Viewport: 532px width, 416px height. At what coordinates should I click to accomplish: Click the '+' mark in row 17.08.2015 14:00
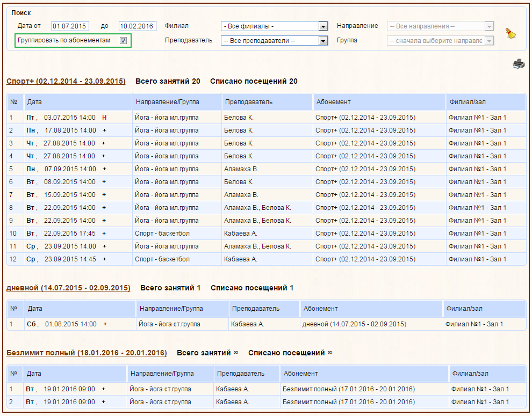click(104, 130)
